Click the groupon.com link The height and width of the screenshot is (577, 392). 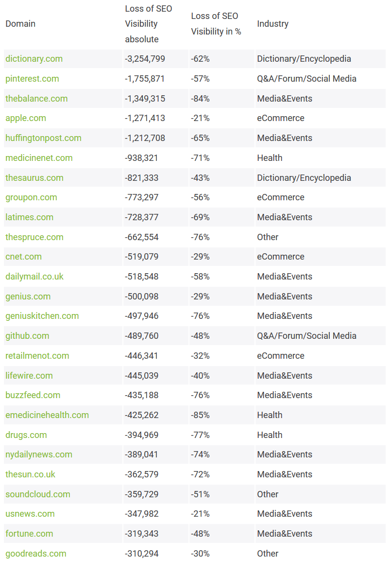[x=31, y=197]
